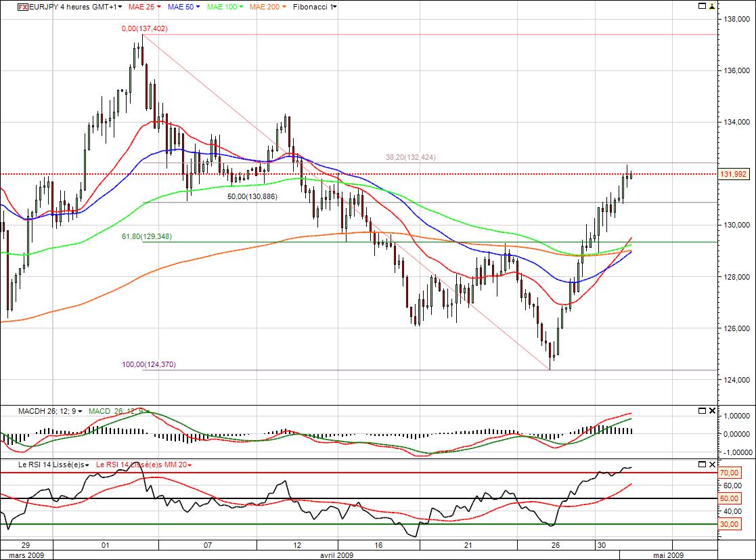Open the EURJPY 4 heures GMT+1 timeframe dropdown
Image resolution: width=756 pixels, height=560 pixels.
pyautogui.click(x=118, y=7)
